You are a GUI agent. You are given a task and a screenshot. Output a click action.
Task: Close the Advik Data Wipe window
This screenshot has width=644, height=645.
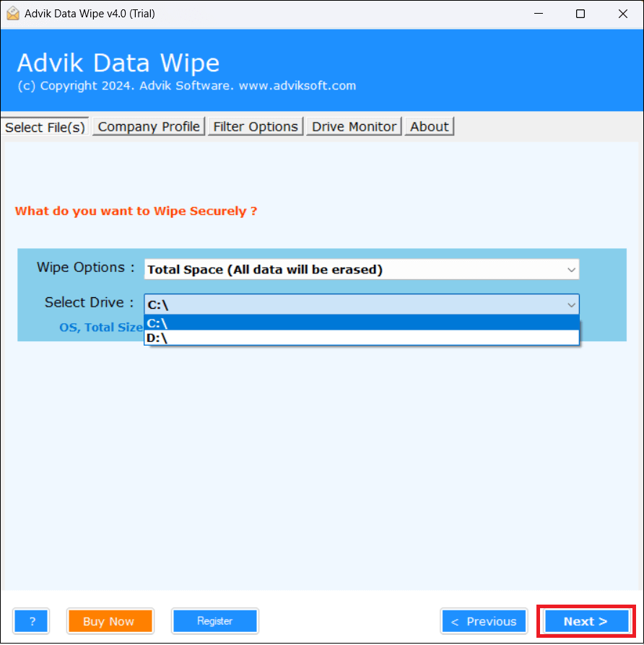622,14
